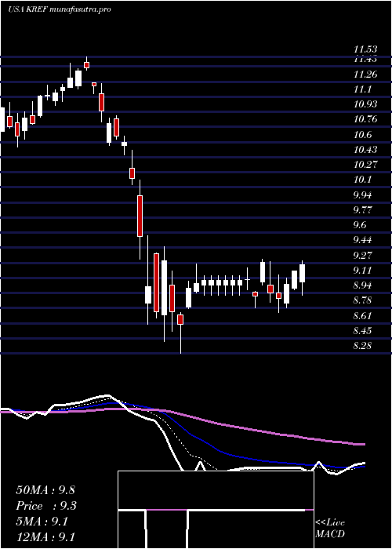The height and width of the screenshot is (549, 392).
Task: Click the 9.77 price axis label
Action: pos(362,210)
